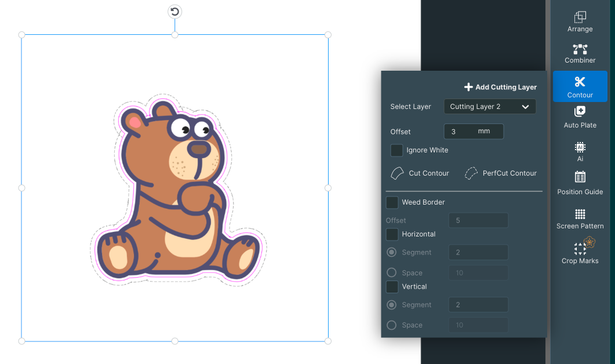Click the contour Offset value field
615x364 pixels.
(x=474, y=132)
